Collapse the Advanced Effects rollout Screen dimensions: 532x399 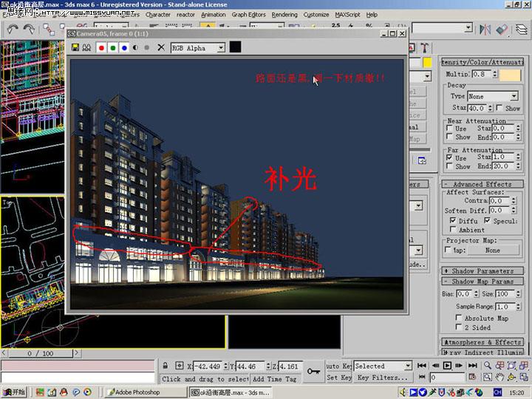(x=482, y=184)
